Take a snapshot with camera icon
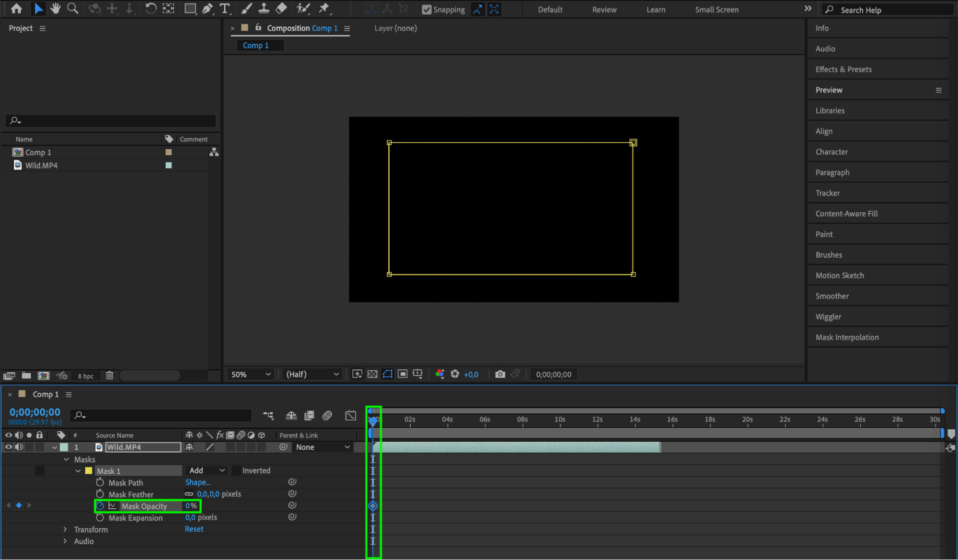 point(500,374)
